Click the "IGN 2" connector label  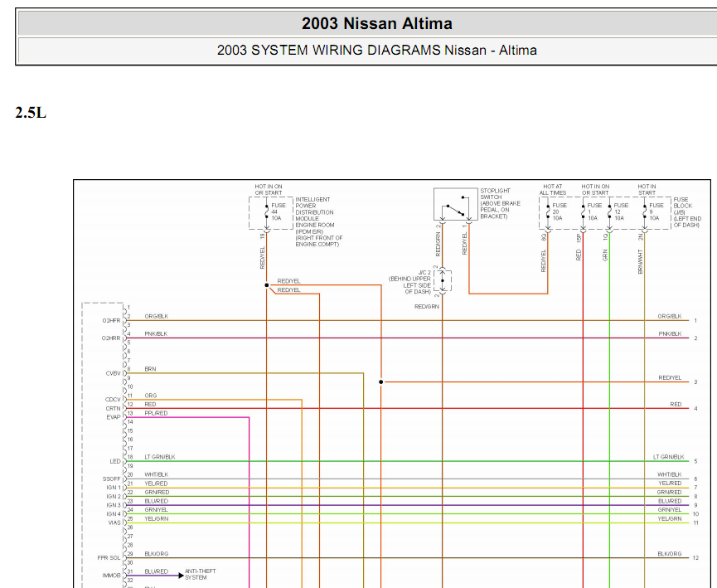114,497
